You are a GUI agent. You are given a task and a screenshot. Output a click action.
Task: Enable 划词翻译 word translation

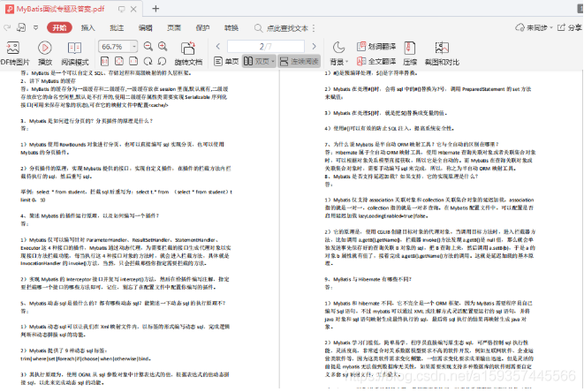(376, 46)
